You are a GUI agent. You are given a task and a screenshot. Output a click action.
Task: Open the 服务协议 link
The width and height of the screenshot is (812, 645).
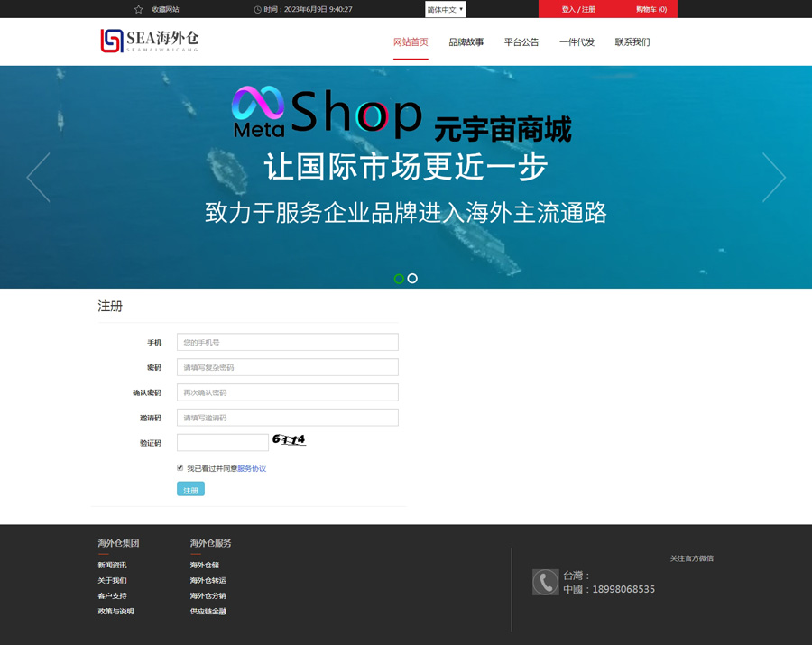(252, 469)
